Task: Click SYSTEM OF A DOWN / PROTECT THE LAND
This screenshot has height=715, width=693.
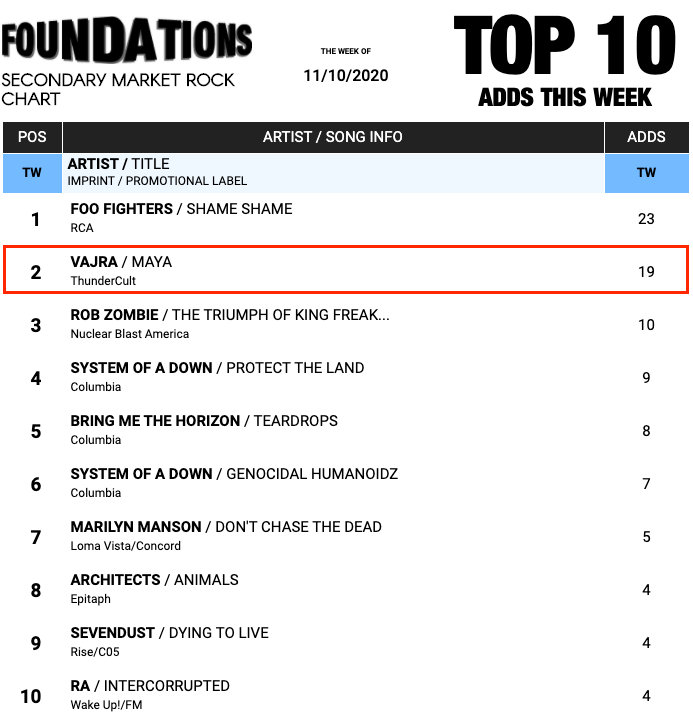Action: coord(217,368)
